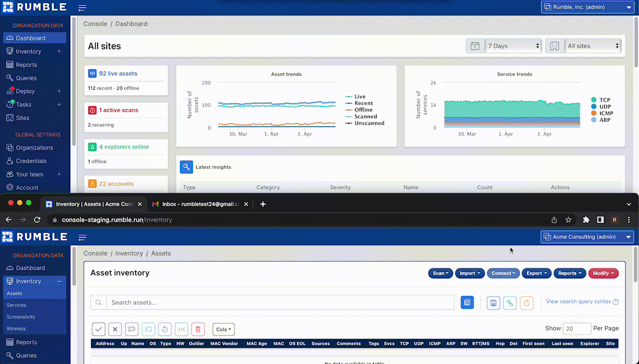Select all assets with checkmark button

(x=99, y=329)
